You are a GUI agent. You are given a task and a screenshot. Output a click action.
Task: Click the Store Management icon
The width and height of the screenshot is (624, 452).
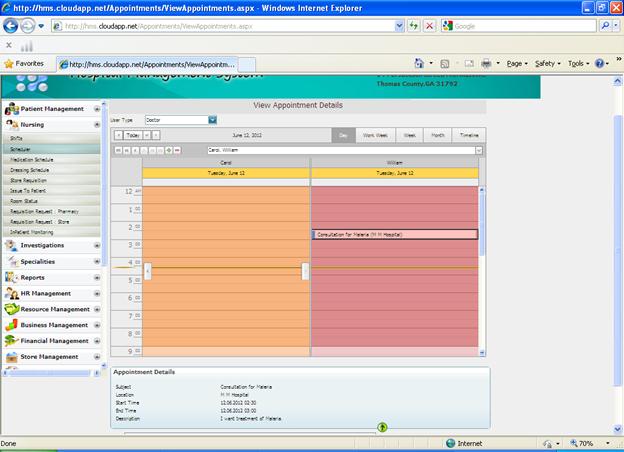[12, 357]
